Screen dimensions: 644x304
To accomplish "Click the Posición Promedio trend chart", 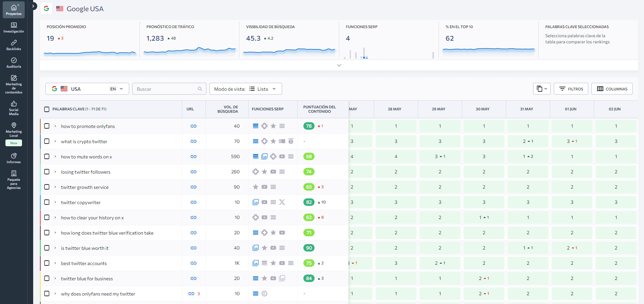I will (90, 53).
